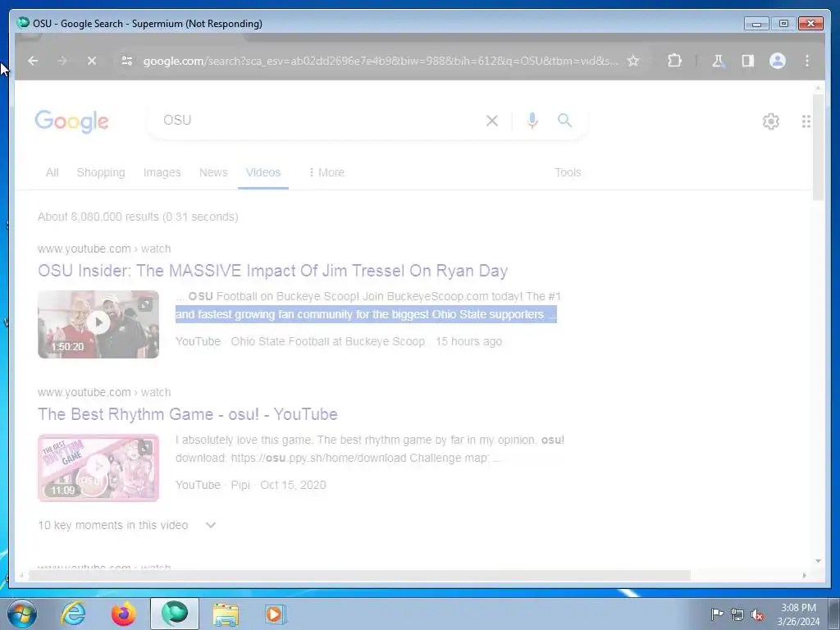The image size is (840, 630).
Task: Switch to the Shopping tab
Action: tap(101, 172)
